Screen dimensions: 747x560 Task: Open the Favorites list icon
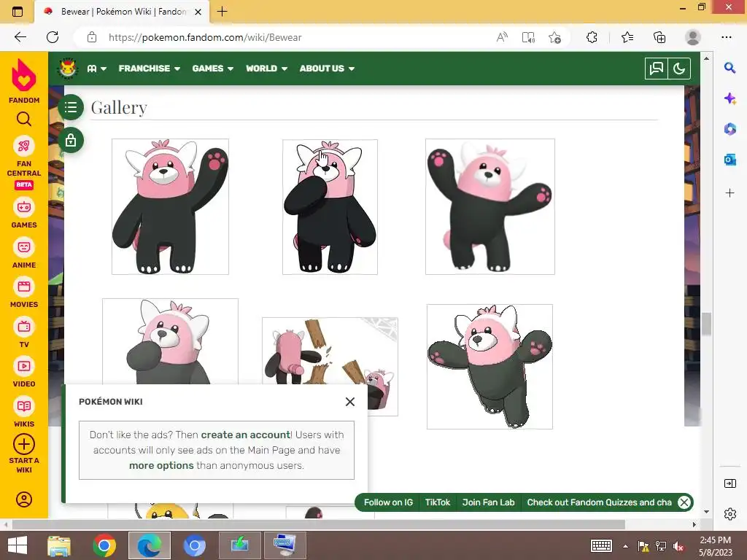coord(627,37)
